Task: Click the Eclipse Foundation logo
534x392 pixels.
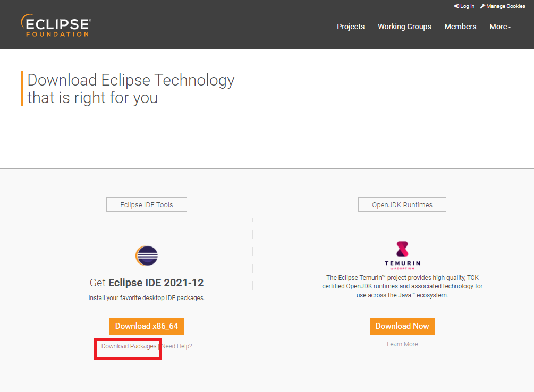Action: click(56, 25)
